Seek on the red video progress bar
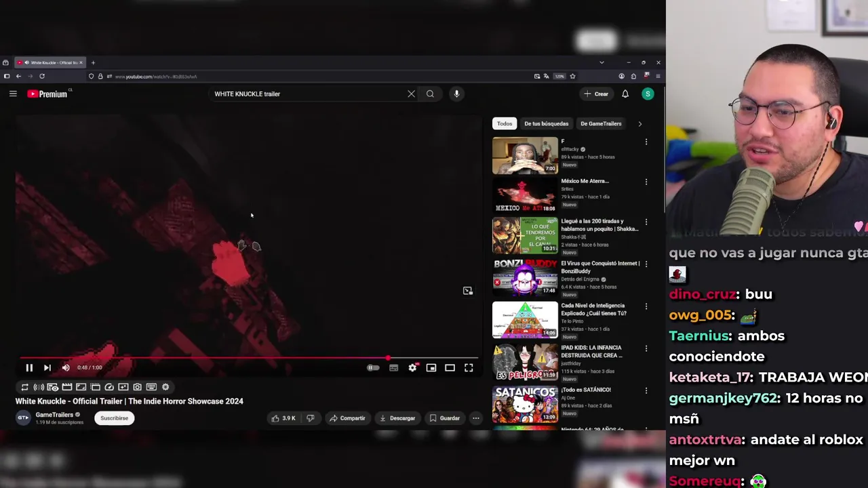 [x=249, y=358]
